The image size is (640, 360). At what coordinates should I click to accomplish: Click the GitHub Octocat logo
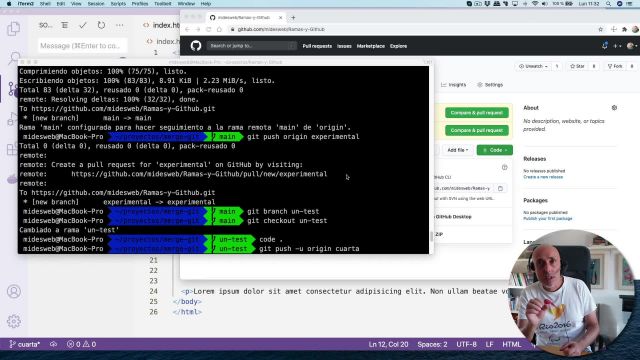click(196, 46)
